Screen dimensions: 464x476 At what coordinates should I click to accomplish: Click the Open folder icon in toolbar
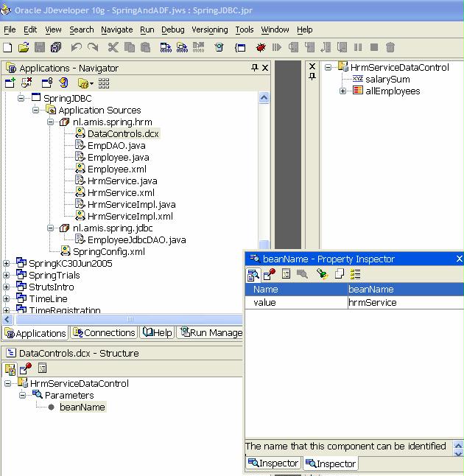click(x=24, y=48)
